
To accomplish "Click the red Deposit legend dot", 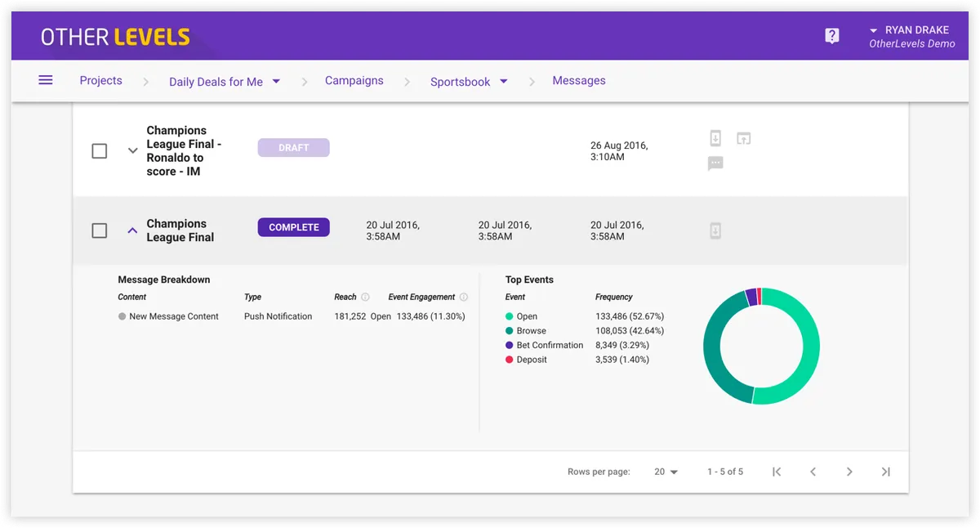I will tap(510, 360).
